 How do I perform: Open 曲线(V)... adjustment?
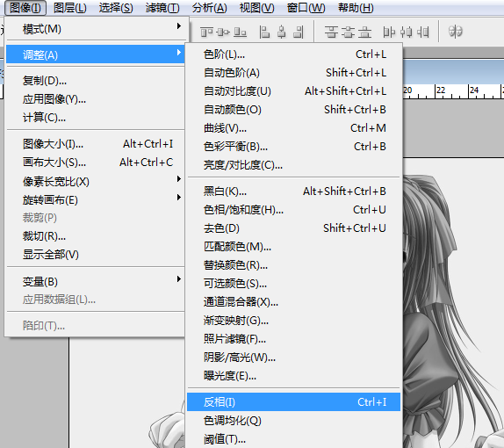(294, 128)
